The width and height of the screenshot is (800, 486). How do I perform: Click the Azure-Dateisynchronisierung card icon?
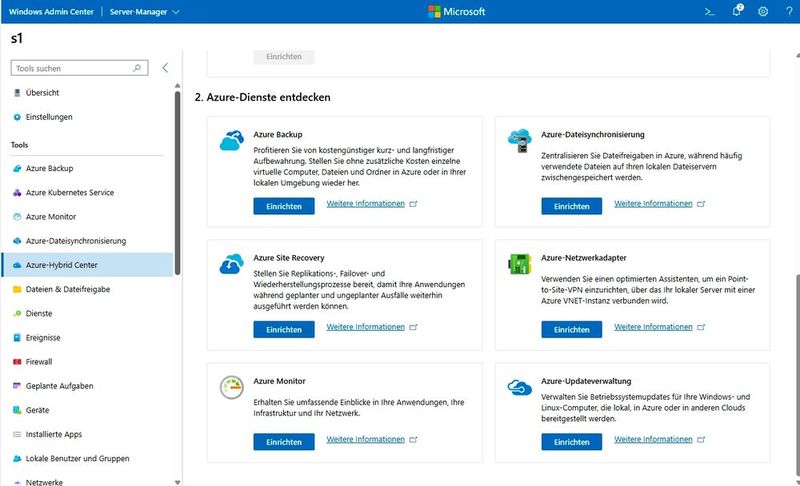point(519,141)
